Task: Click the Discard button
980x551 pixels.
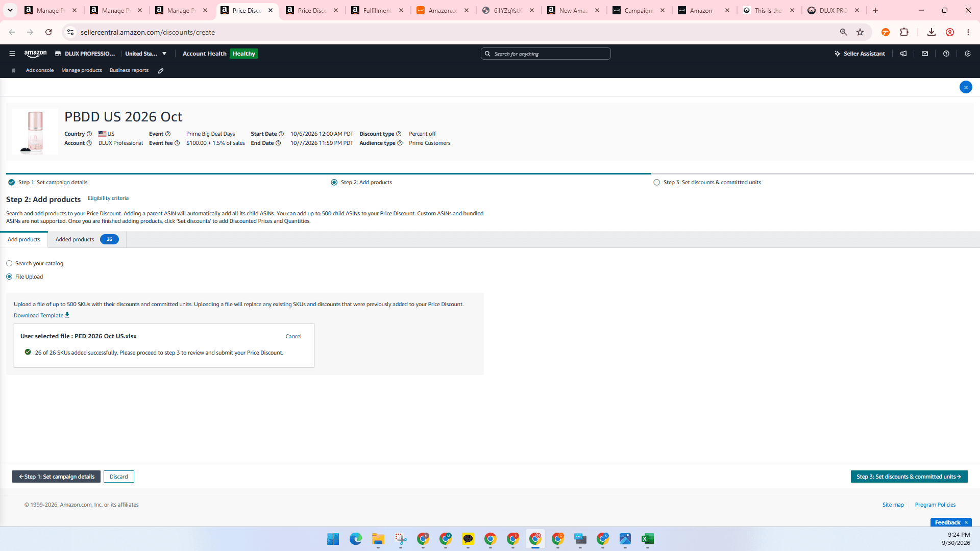Action: coord(119,477)
